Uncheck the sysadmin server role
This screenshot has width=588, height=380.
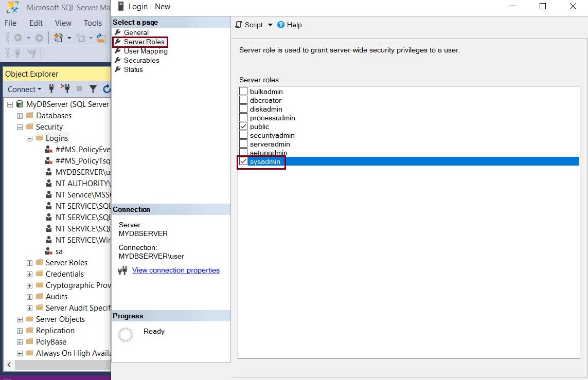pos(242,161)
